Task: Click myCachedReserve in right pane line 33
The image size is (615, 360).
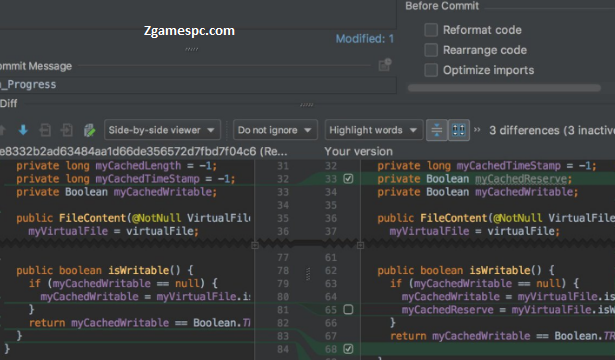Action: pos(521,179)
